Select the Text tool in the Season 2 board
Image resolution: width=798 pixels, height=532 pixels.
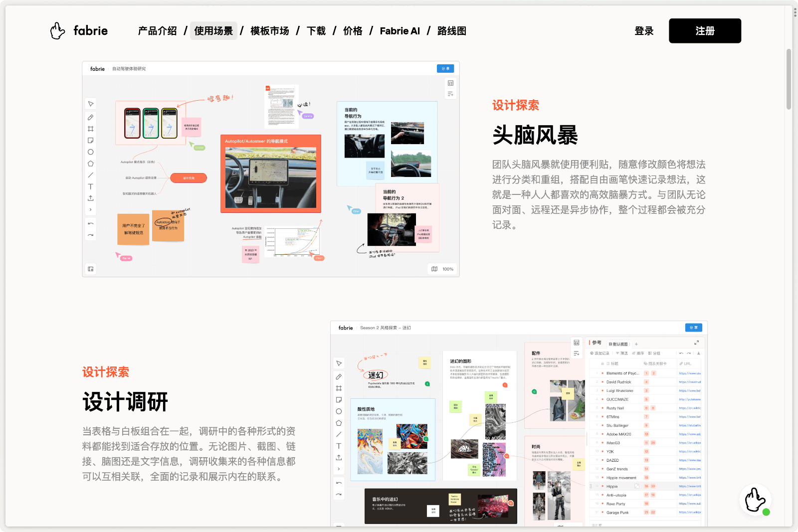click(x=339, y=446)
